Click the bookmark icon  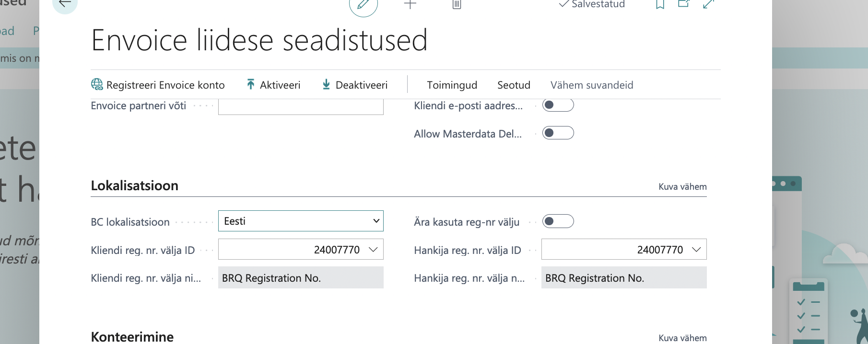pyautogui.click(x=660, y=4)
